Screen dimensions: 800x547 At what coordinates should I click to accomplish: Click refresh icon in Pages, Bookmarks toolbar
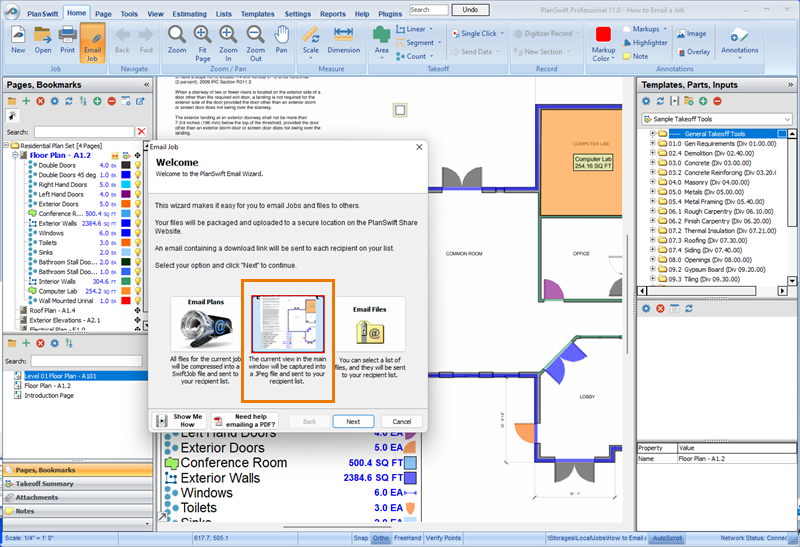point(69,101)
